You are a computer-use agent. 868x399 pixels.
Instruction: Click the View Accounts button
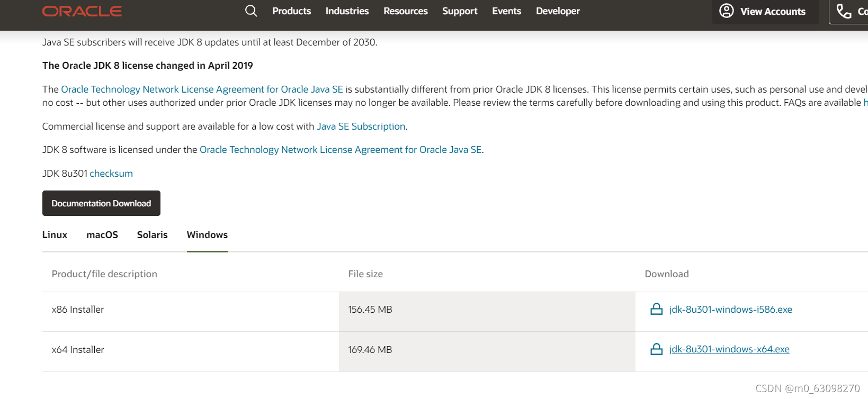point(765,11)
